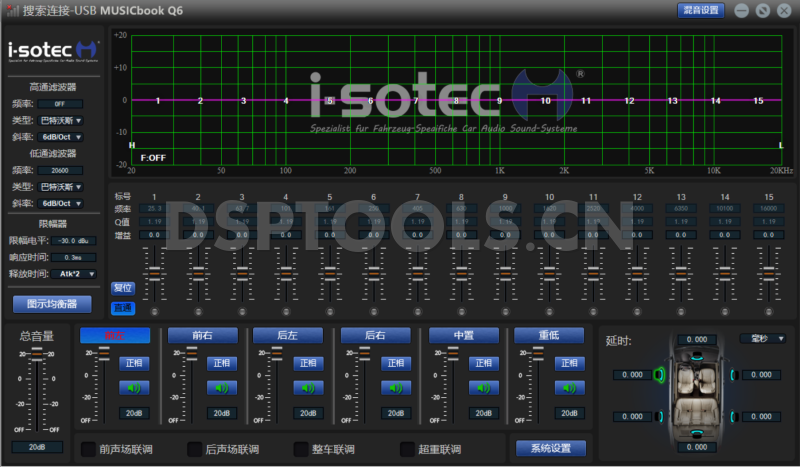Image resolution: width=800 pixels, height=467 pixels.
Task: Click the round knob under EQ band 1
Action: [x=155, y=311]
